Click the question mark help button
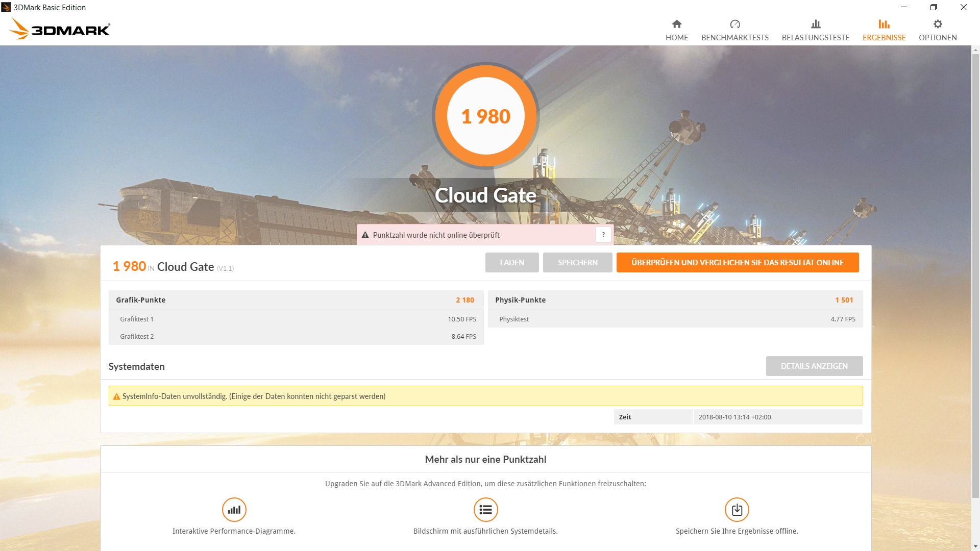The width and height of the screenshot is (980, 551). [603, 235]
